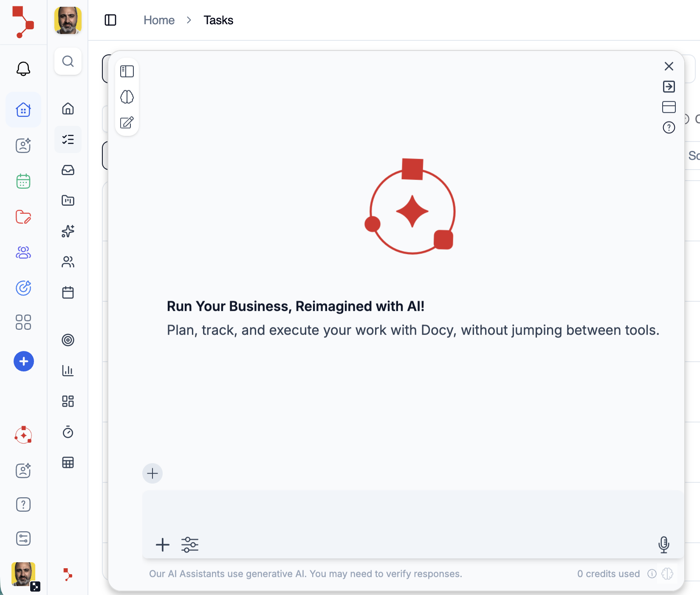This screenshot has height=595, width=700.
Task: Click the window layout icon below the dock arrow
Action: tap(669, 107)
